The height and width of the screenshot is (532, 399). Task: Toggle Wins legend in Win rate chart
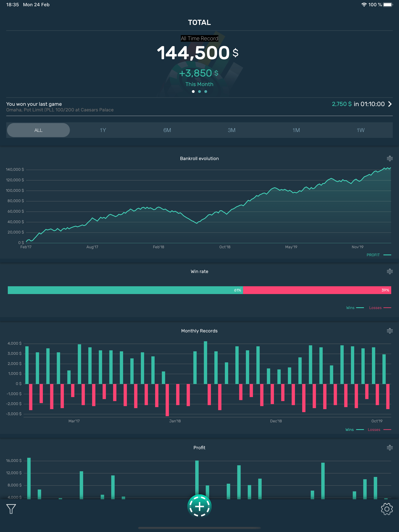point(355,308)
